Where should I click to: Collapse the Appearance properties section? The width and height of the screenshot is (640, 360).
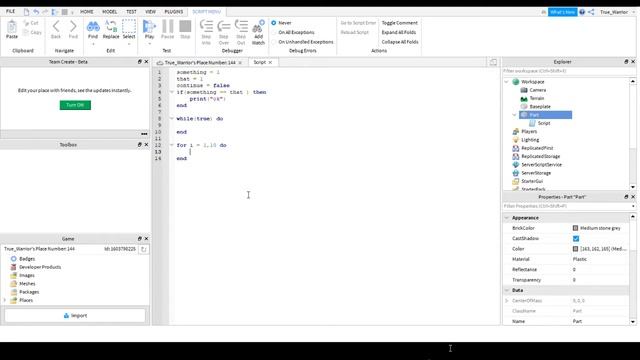[507, 218]
